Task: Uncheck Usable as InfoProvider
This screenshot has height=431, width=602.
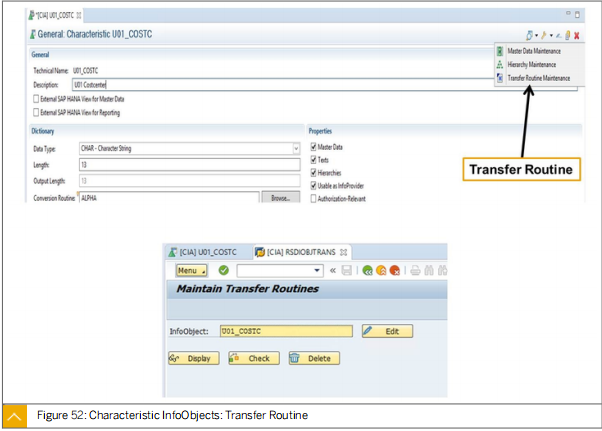Action: (314, 186)
